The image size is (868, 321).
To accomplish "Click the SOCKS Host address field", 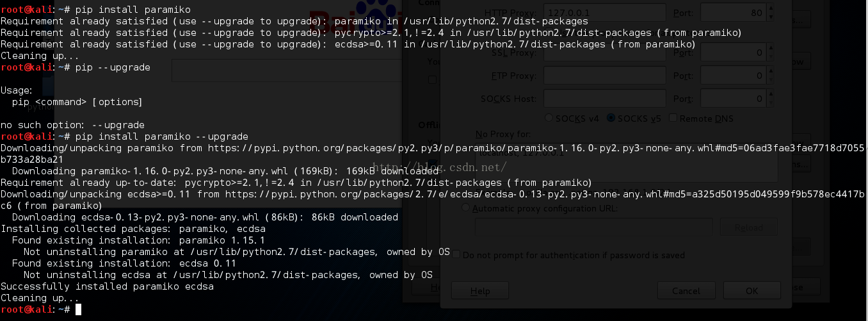I will point(604,99).
